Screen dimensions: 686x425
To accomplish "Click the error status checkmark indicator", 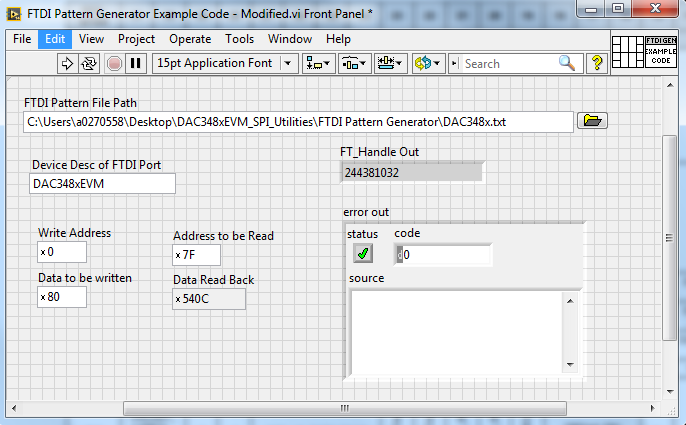I will pyautogui.click(x=363, y=253).
